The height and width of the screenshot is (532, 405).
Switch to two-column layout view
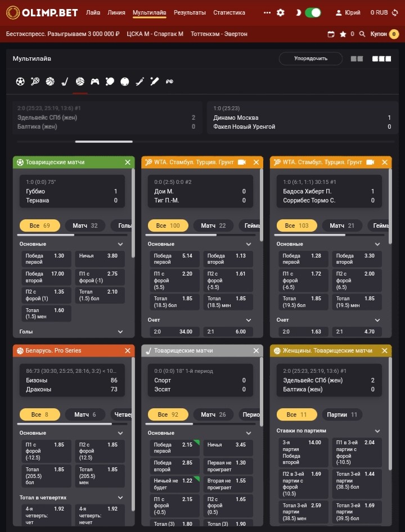357,58
